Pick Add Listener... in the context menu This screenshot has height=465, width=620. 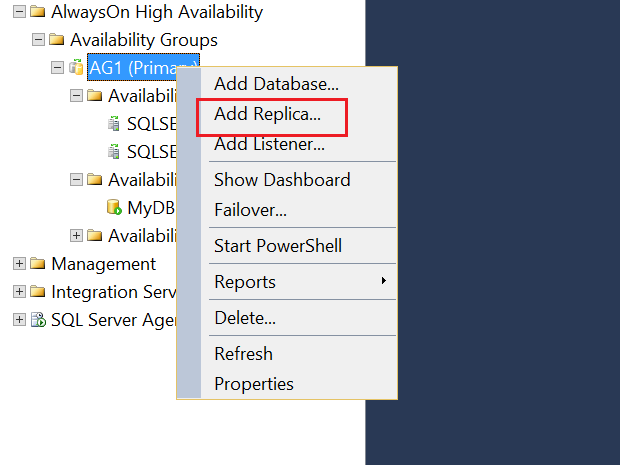(x=269, y=145)
